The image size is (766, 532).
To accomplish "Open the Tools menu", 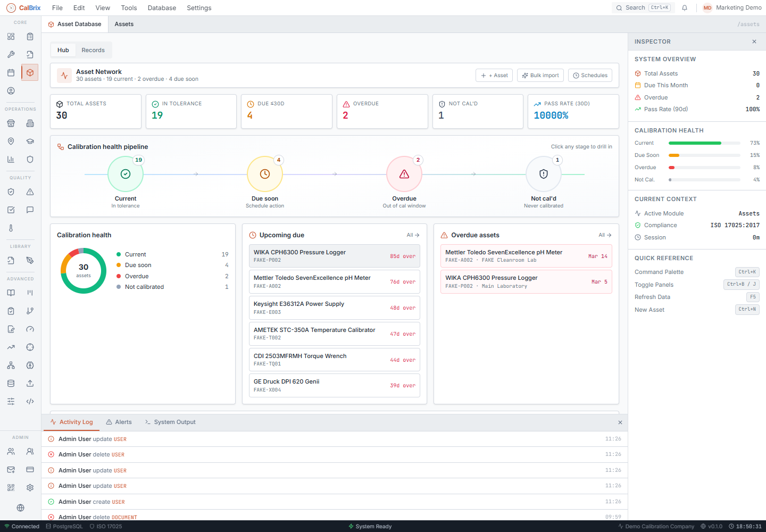I will point(129,8).
